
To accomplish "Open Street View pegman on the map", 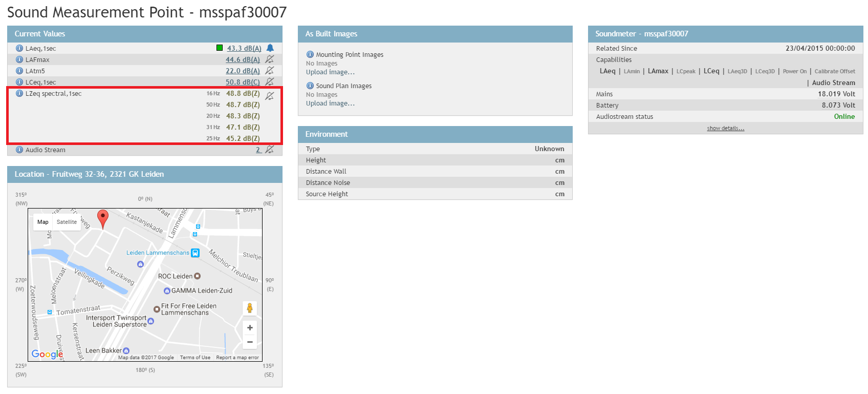I will (250, 308).
